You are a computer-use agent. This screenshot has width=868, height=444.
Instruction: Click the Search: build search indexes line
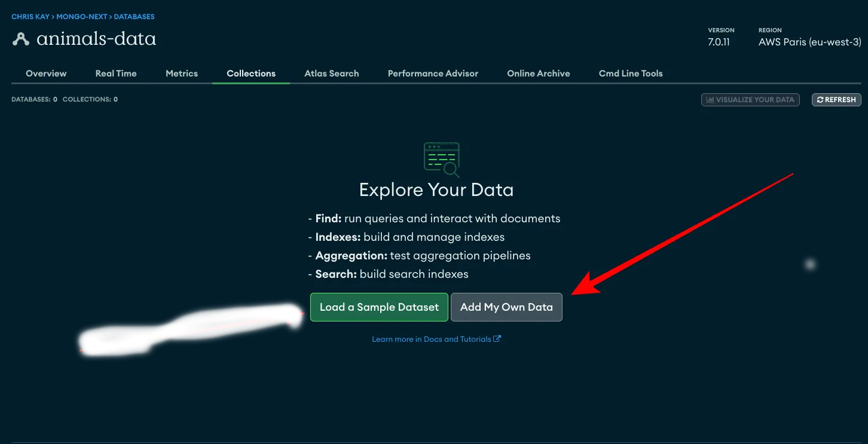388,274
